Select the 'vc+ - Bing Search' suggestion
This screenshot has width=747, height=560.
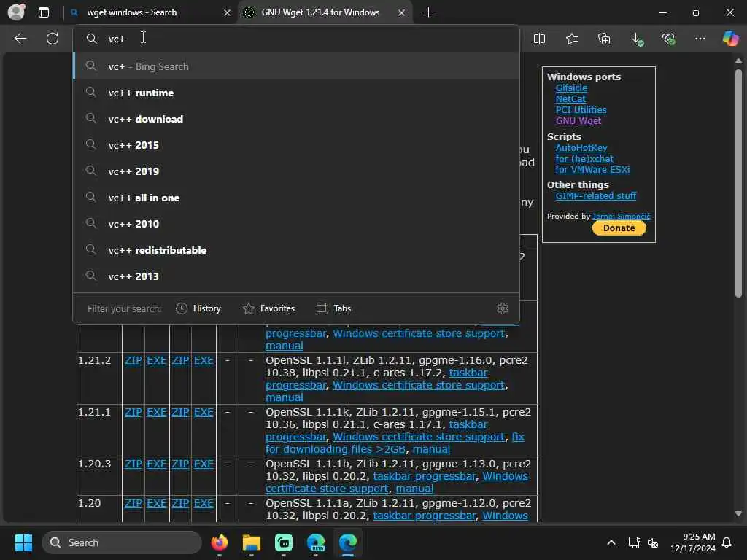tap(296, 66)
